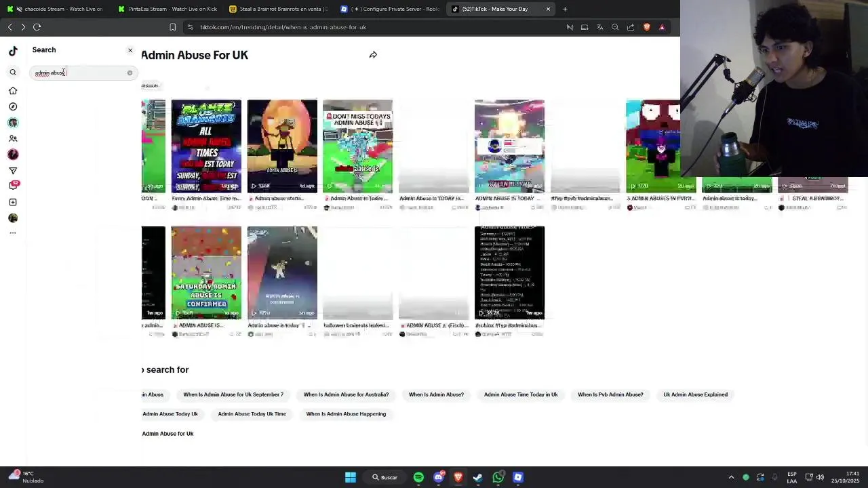Open the Saturday Admin Abuse Is Confirmed video

(206, 272)
